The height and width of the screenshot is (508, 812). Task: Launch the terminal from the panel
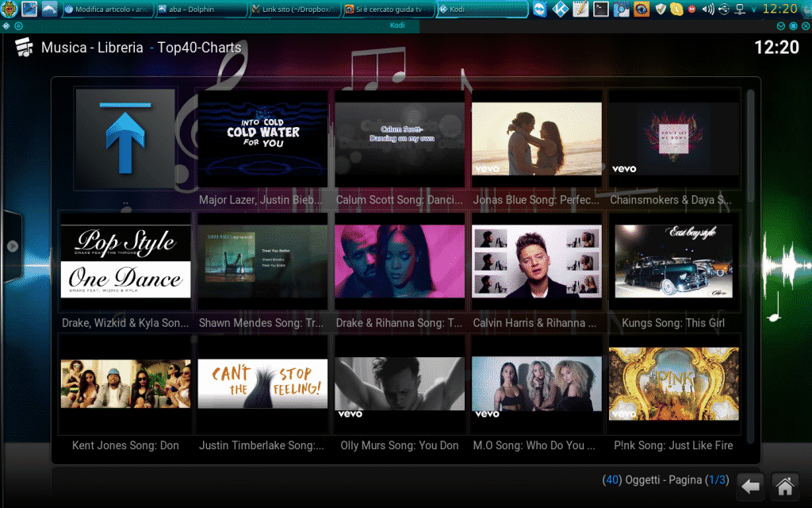coord(601,9)
